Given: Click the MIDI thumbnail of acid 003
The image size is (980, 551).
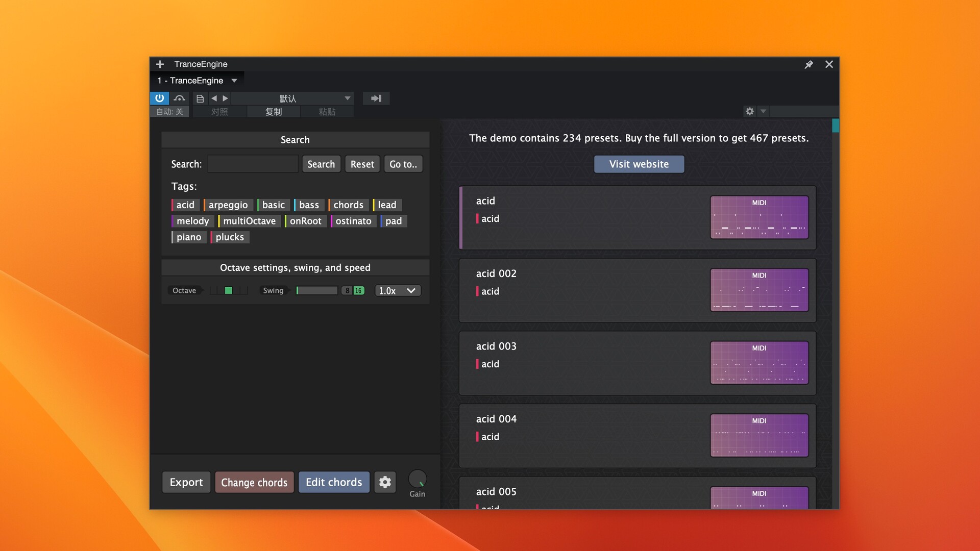Looking at the screenshot, I should [x=759, y=363].
